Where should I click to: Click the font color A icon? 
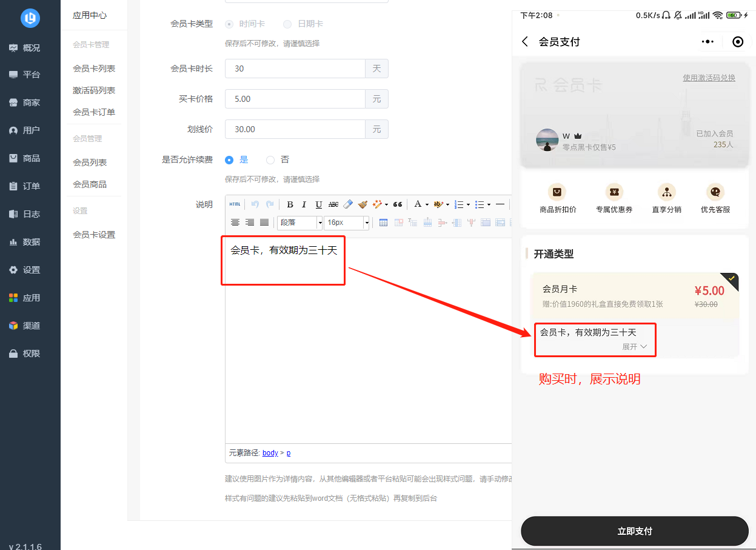pos(418,204)
